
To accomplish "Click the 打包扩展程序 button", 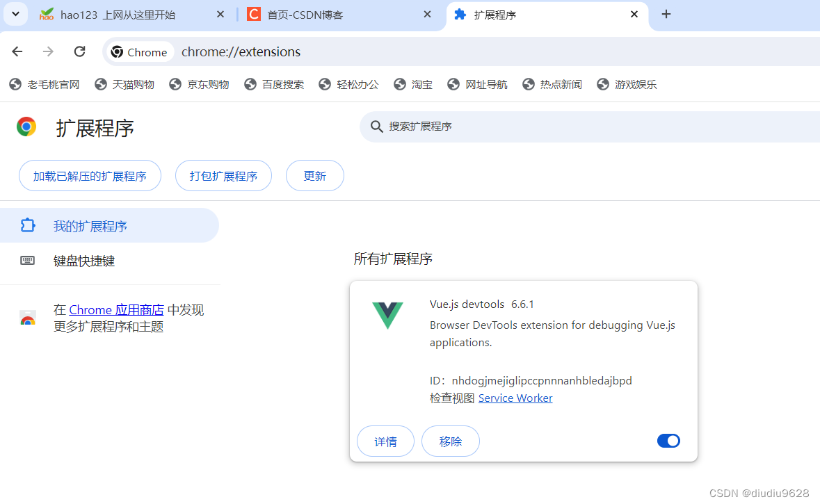I will [x=223, y=176].
